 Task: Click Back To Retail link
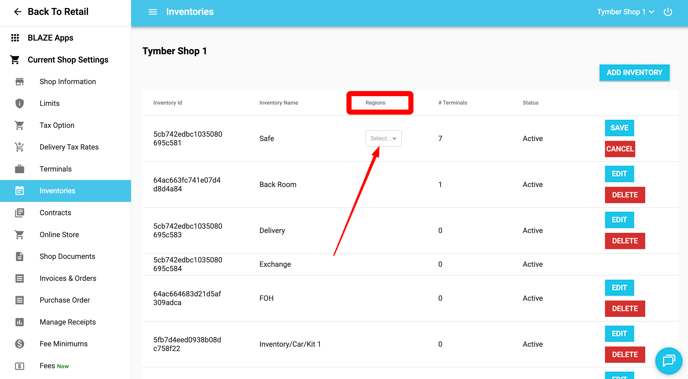coord(58,12)
